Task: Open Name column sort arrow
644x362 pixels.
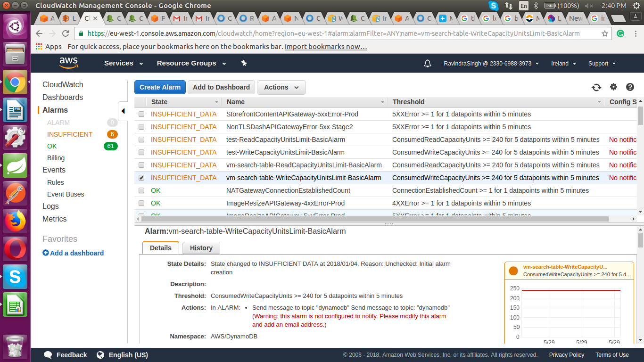Action: (x=383, y=102)
